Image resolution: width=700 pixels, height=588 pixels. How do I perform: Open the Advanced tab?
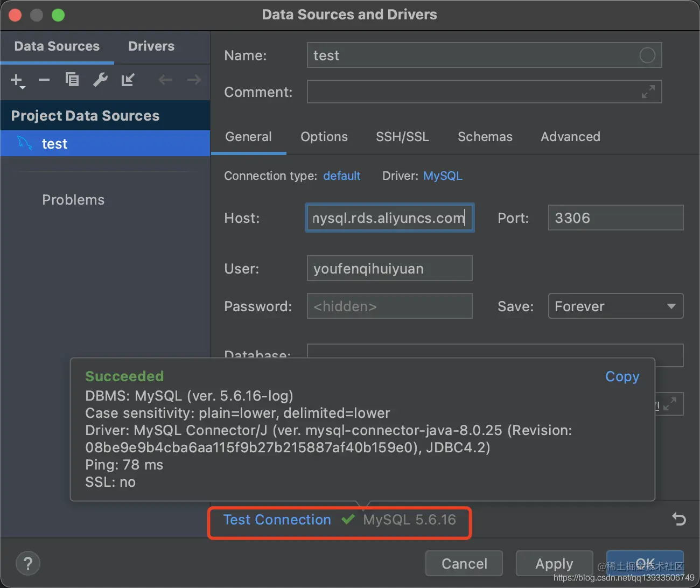click(x=570, y=137)
